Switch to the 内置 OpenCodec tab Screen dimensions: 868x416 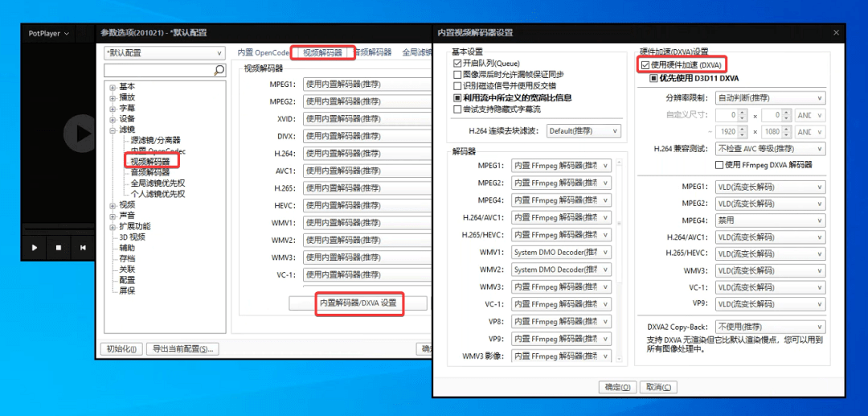(x=264, y=52)
